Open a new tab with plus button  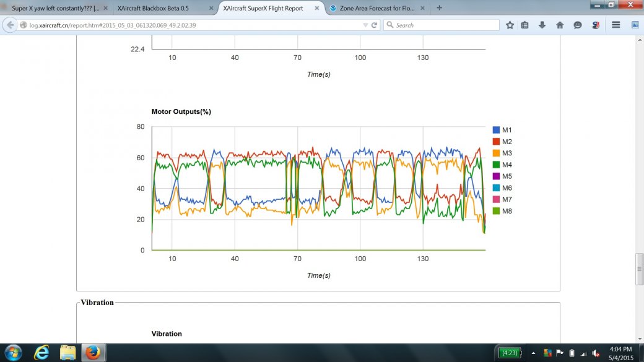[x=439, y=8]
